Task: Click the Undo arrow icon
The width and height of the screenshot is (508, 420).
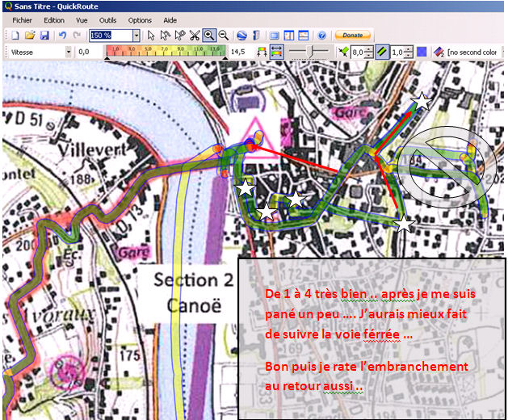Action: coord(62,36)
